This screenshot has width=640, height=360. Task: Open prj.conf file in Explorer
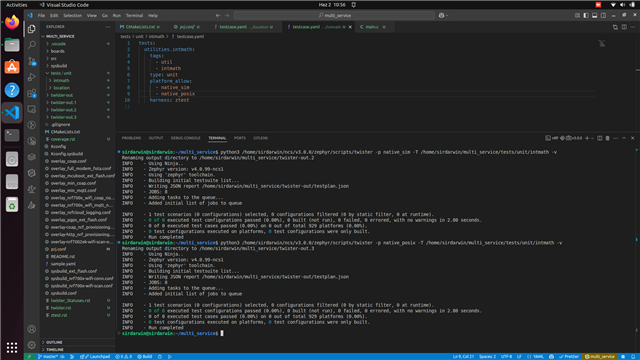(77, 249)
